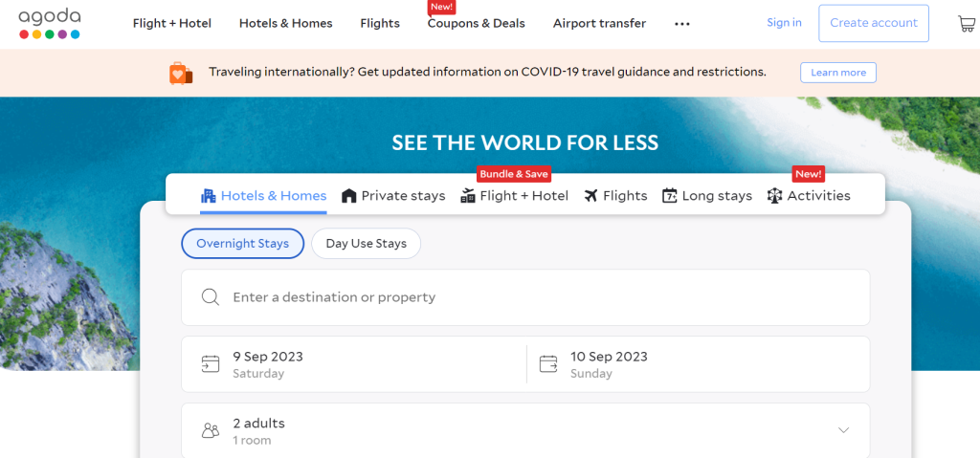
Task: Click the Sign in link
Action: (784, 23)
